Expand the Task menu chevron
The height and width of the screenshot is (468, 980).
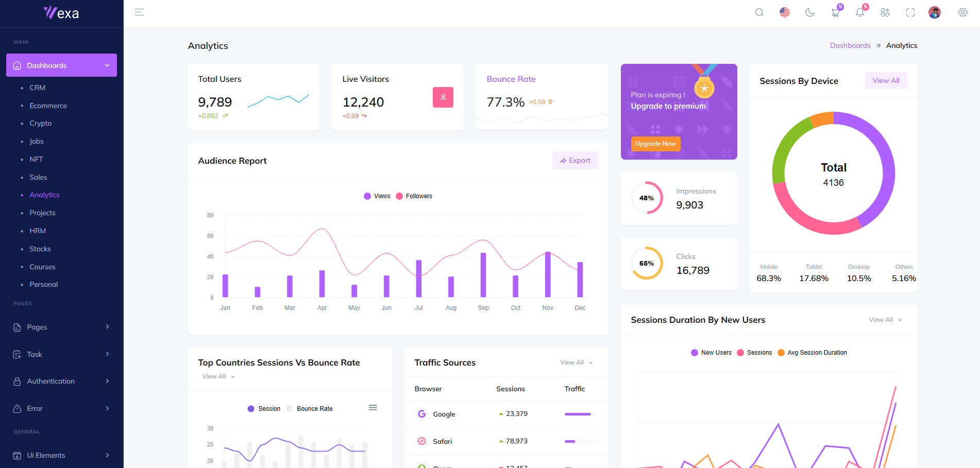click(x=107, y=354)
